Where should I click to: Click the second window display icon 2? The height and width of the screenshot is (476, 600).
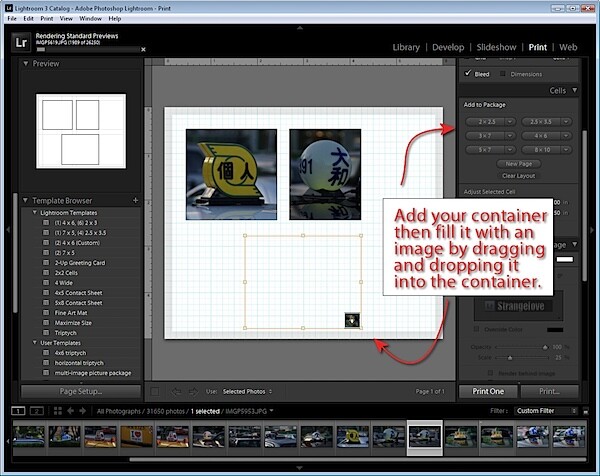click(x=37, y=411)
